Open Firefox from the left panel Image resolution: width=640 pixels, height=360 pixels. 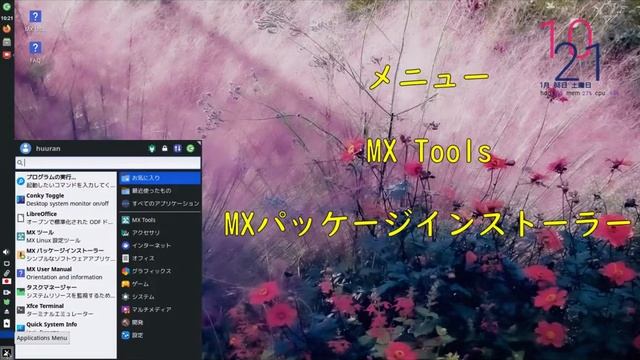pos(7,29)
